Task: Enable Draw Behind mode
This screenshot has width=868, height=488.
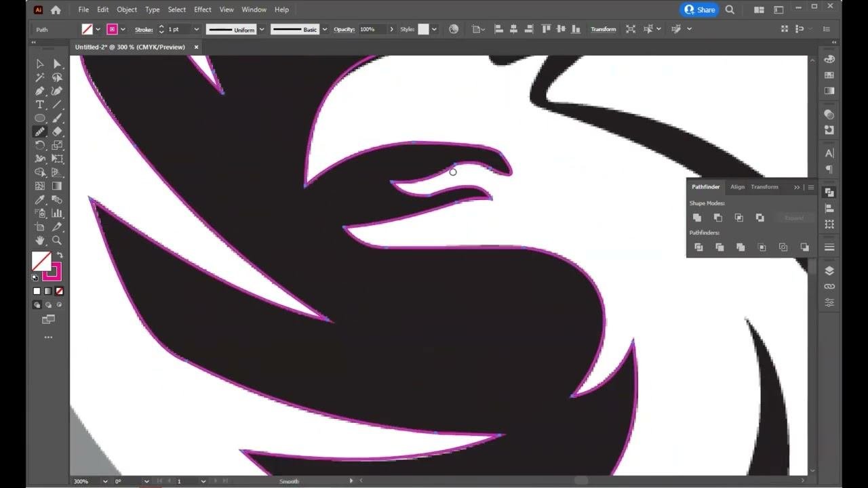Action: click(48, 305)
